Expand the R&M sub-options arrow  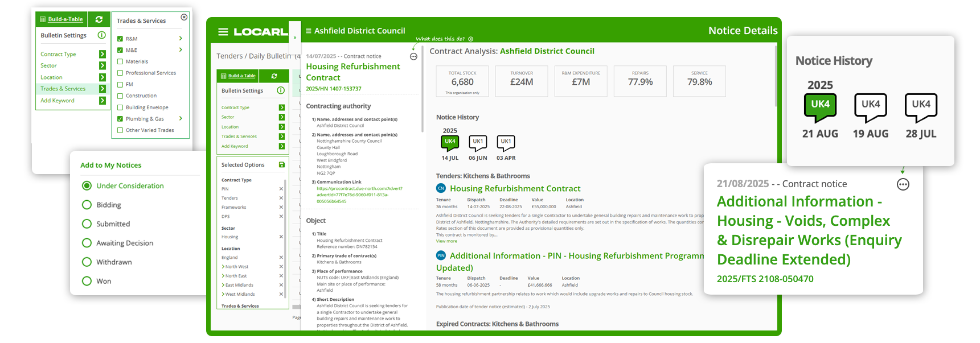[181, 39]
